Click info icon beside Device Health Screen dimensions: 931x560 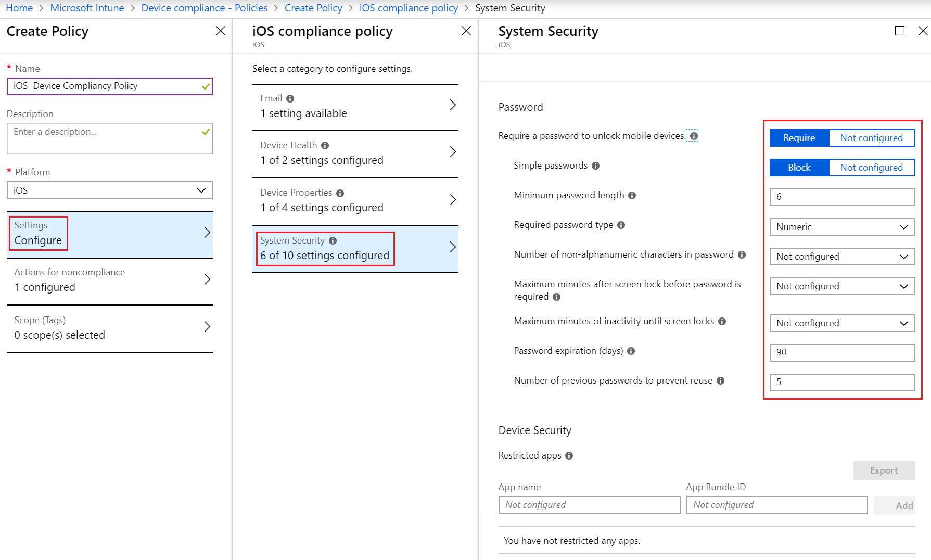point(325,146)
